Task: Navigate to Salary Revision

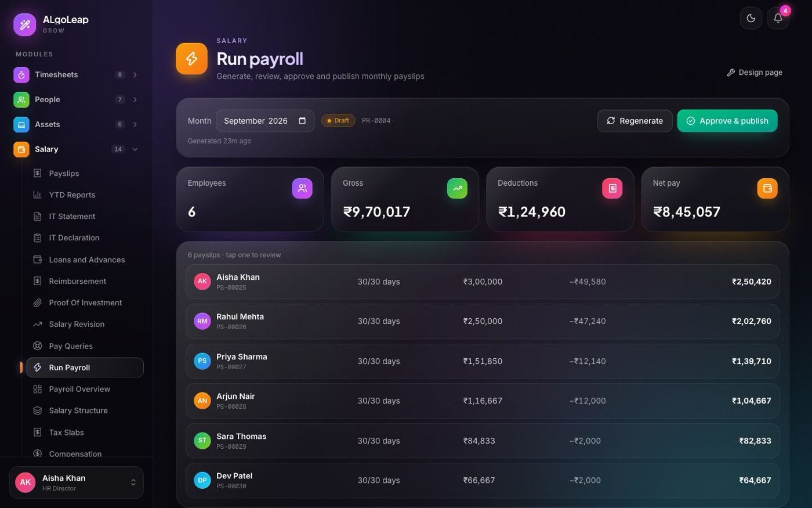Action: point(85,325)
